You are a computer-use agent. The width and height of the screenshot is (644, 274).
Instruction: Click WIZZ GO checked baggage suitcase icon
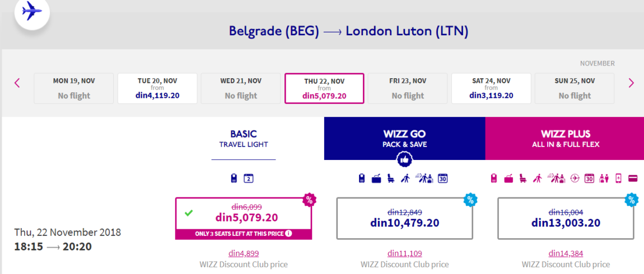tap(377, 178)
